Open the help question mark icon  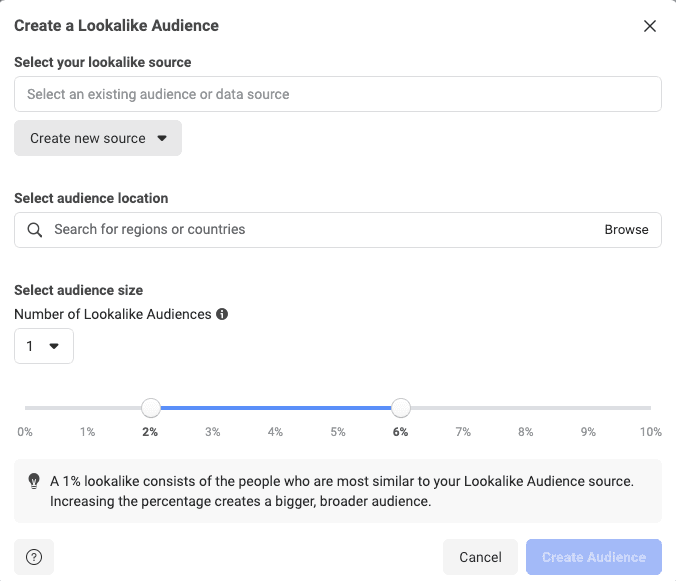click(34, 557)
